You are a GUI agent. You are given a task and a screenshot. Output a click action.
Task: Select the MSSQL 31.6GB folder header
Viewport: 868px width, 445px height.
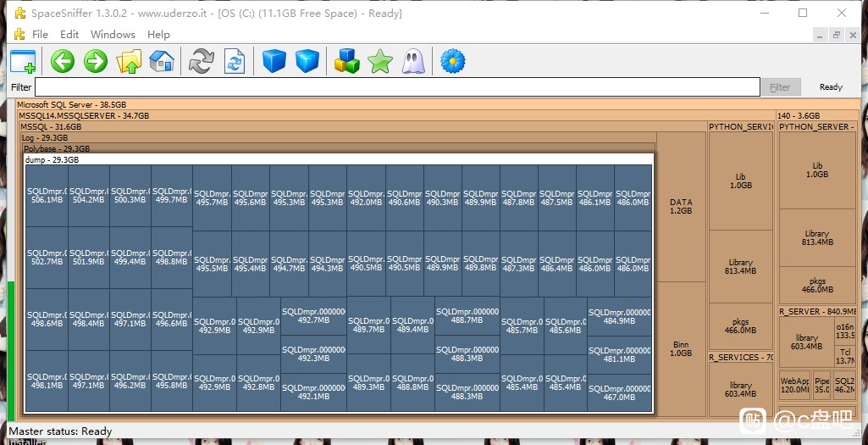click(x=362, y=127)
